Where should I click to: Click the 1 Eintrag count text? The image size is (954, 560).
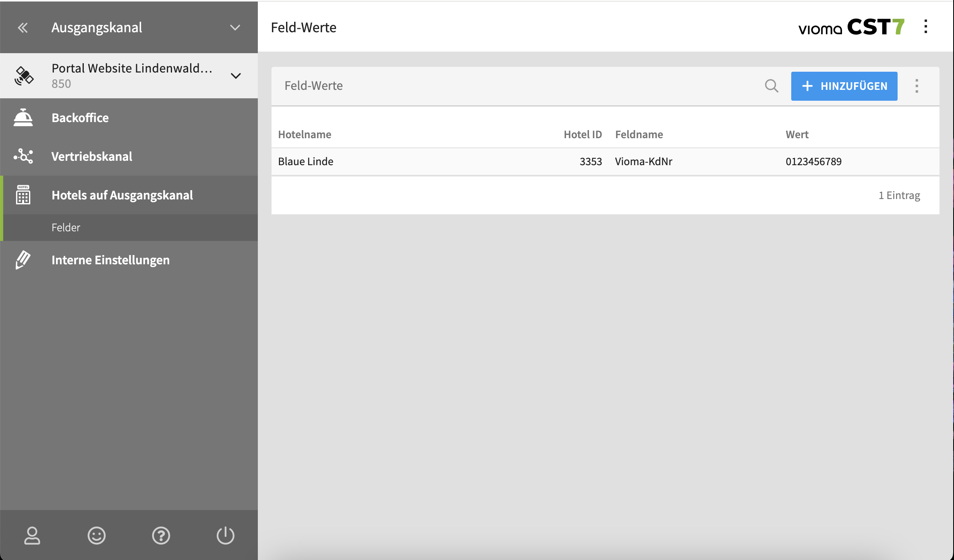899,195
